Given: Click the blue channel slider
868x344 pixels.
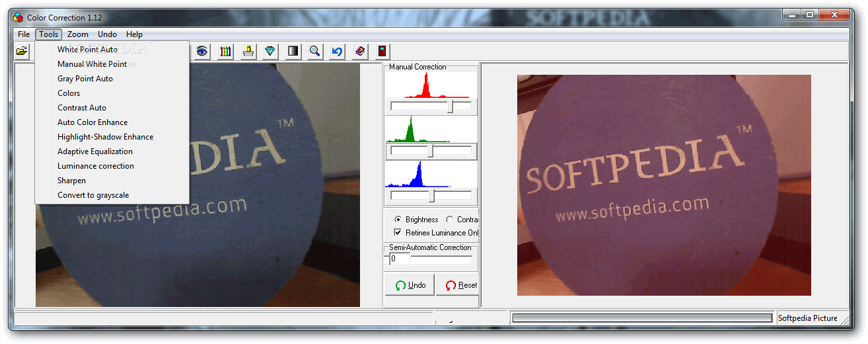Looking at the screenshot, I should [x=431, y=196].
